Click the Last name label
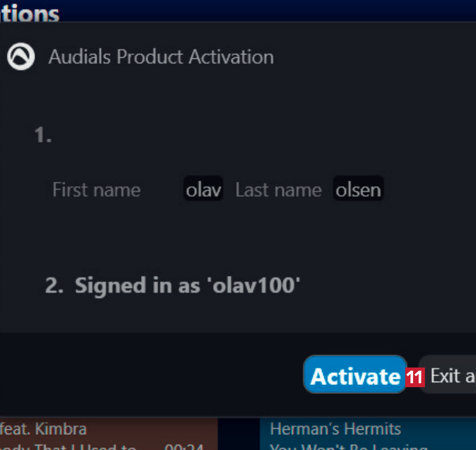Screen dimensions: 476x450 pos(278,190)
